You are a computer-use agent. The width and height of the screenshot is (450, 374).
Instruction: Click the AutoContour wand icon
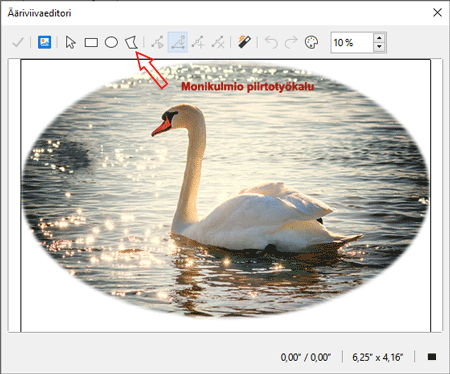pos(244,42)
